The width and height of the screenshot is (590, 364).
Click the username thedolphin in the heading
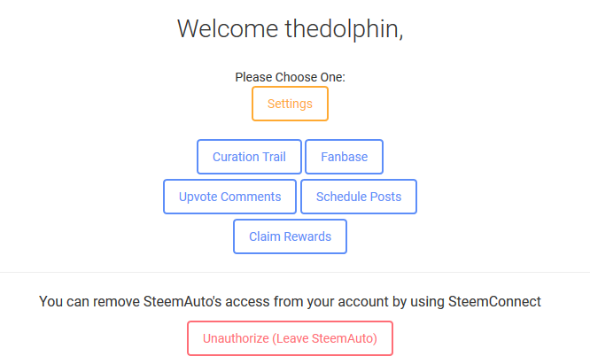[x=342, y=28]
